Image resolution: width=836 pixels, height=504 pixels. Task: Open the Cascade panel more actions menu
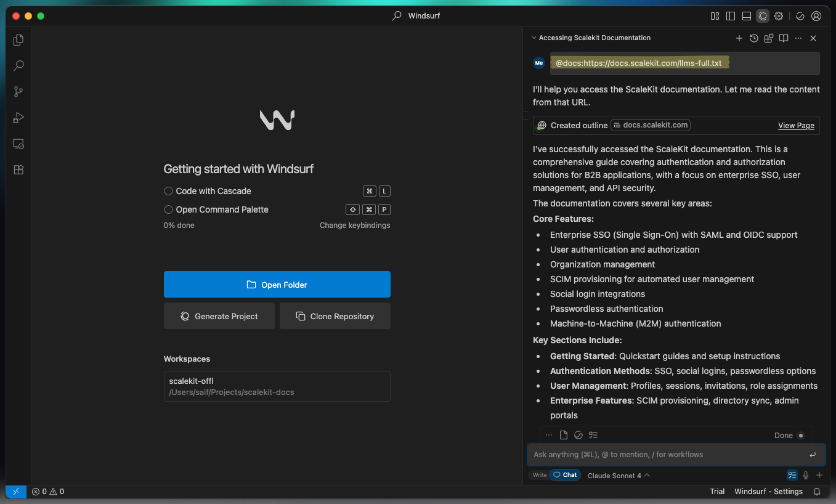point(798,38)
